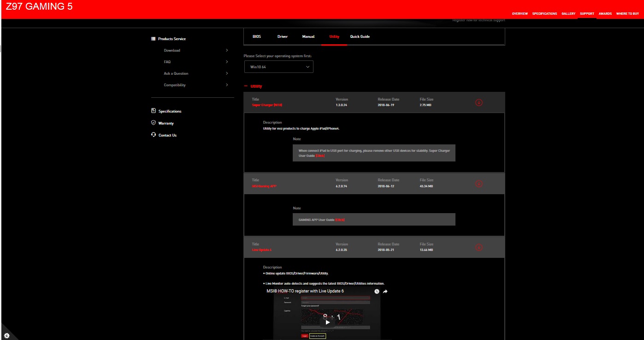Click the video Watch Later clock icon

377,292
